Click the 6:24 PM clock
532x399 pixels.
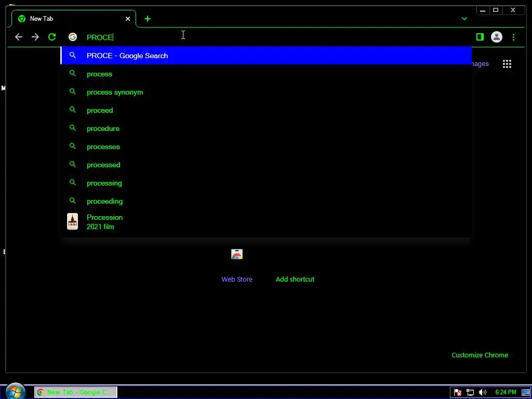coord(506,392)
